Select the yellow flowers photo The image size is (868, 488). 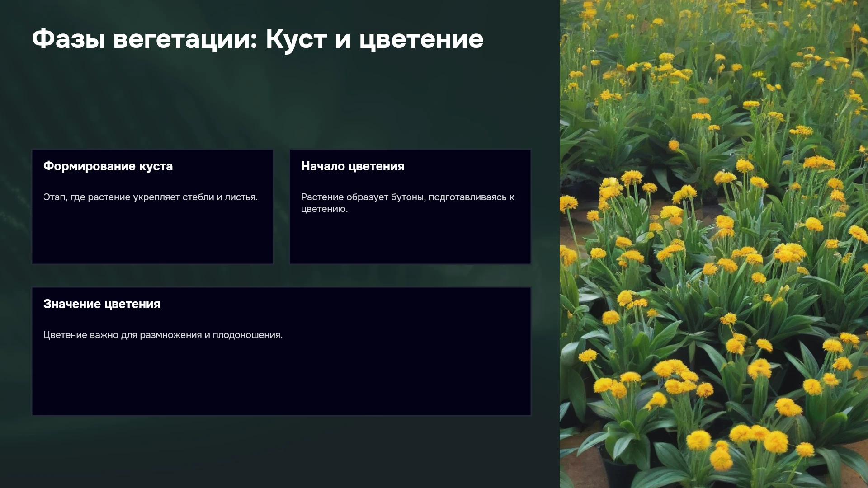714,244
